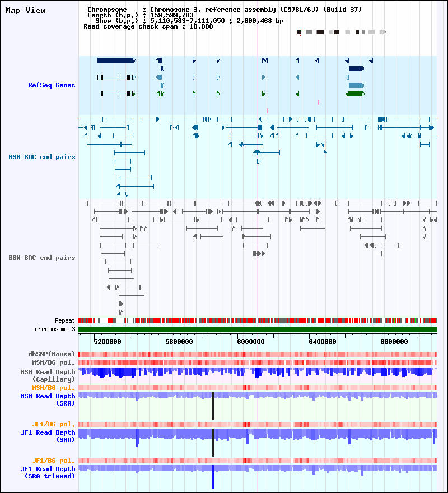Click the chromosome 3 track label
The height and width of the screenshot is (493, 448).
[55, 329]
